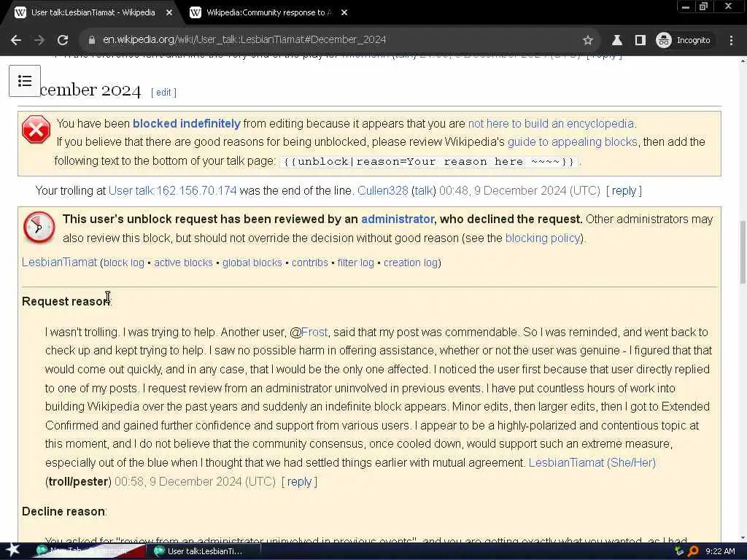
Task: Go back to the previous page
Action: tap(16, 40)
